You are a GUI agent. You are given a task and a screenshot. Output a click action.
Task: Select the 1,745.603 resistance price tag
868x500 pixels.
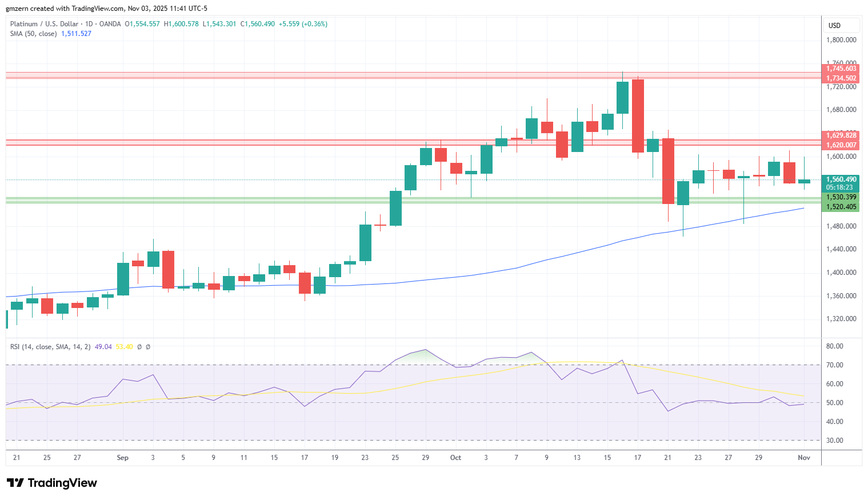[x=840, y=69]
